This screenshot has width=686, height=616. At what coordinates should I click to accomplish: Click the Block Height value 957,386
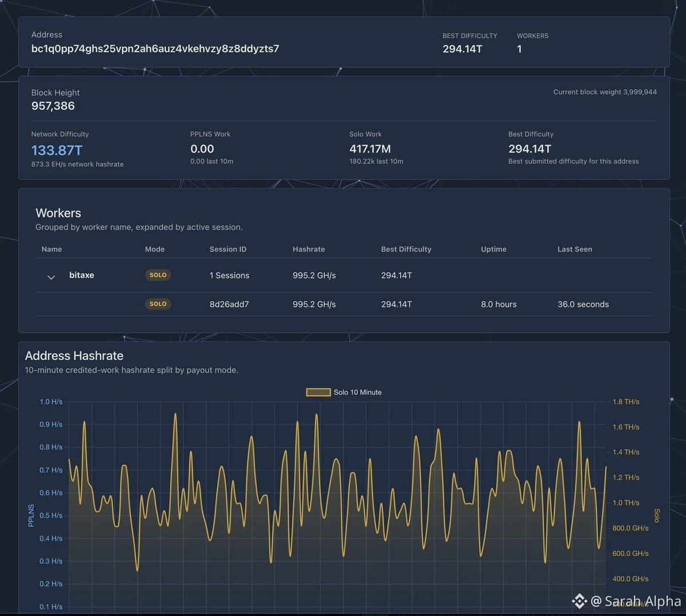pyautogui.click(x=53, y=106)
